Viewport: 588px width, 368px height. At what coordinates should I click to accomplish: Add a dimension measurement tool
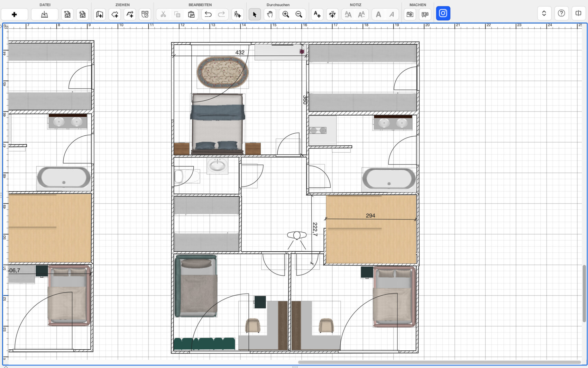pos(332,15)
